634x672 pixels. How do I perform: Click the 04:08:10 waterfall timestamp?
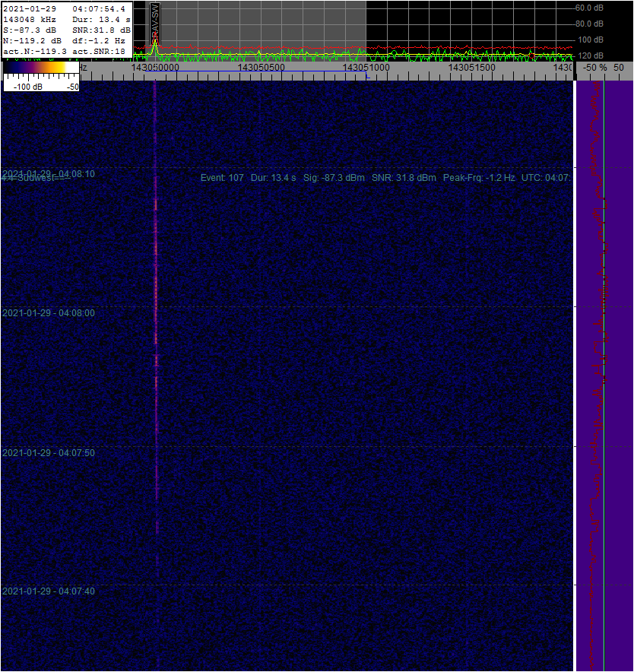pyautogui.click(x=49, y=173)
